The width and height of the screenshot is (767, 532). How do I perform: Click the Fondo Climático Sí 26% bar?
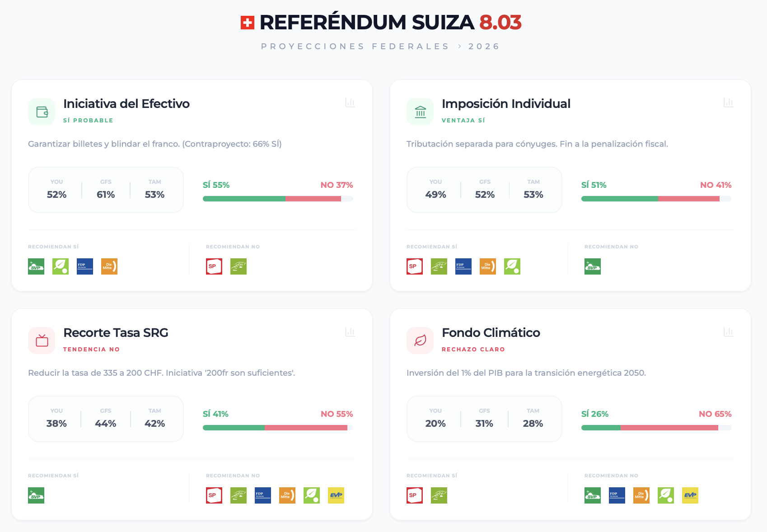click(601, 428)
